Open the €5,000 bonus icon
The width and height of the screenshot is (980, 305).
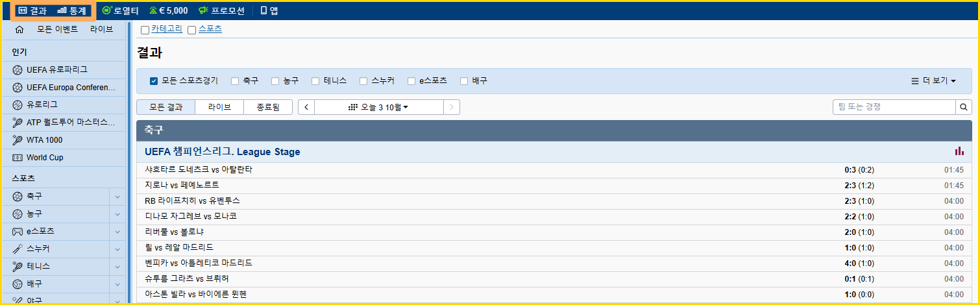(x=153, y=10)
